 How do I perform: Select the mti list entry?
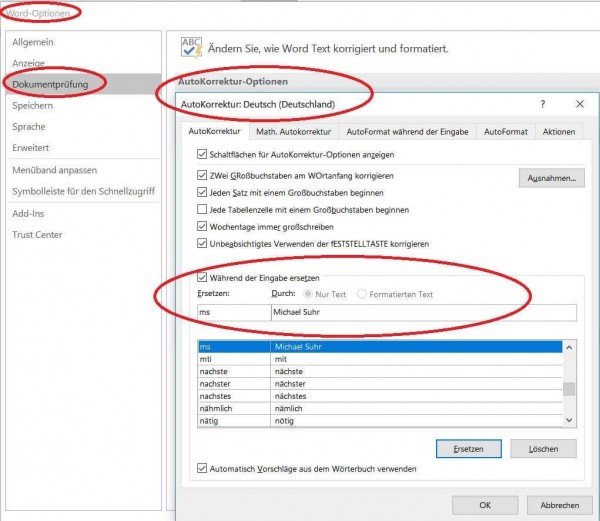(380, 359)
